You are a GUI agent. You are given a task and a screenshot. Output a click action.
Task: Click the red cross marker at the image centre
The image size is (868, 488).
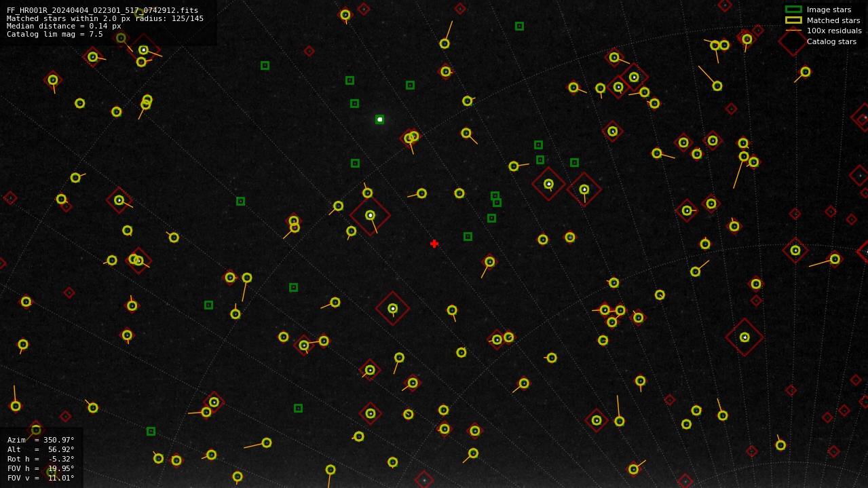(x=434, y=244)
